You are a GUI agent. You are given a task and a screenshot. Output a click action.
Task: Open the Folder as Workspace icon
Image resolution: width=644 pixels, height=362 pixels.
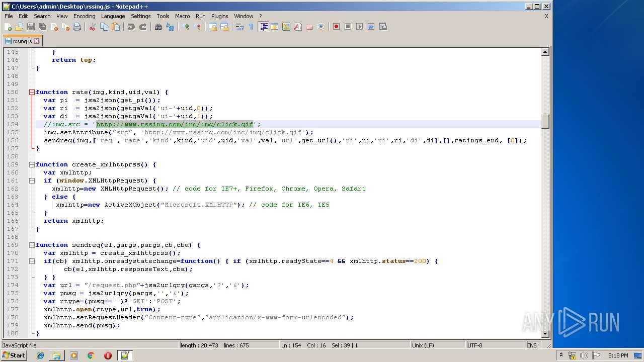[x=309, y=27]
